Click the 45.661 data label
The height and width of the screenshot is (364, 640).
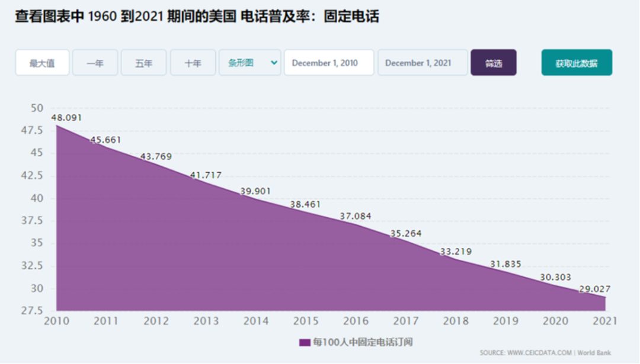[x=105, y=140]
